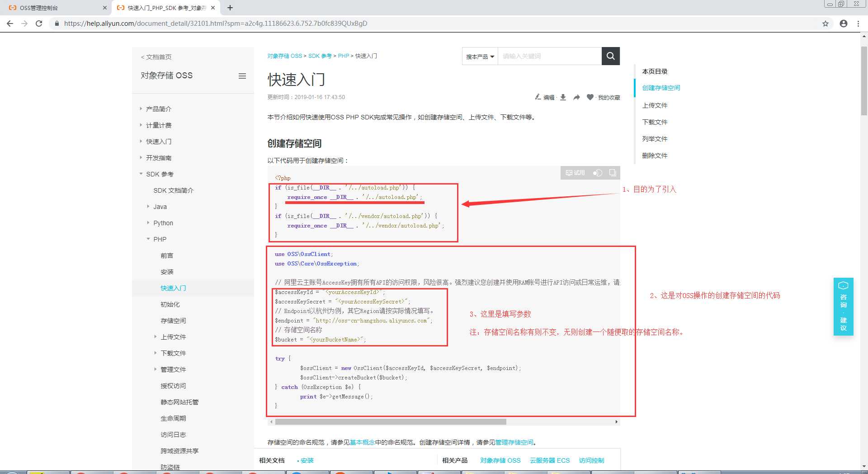
Task: Open 云服务器 ECS related product
Action: point(550,460)
